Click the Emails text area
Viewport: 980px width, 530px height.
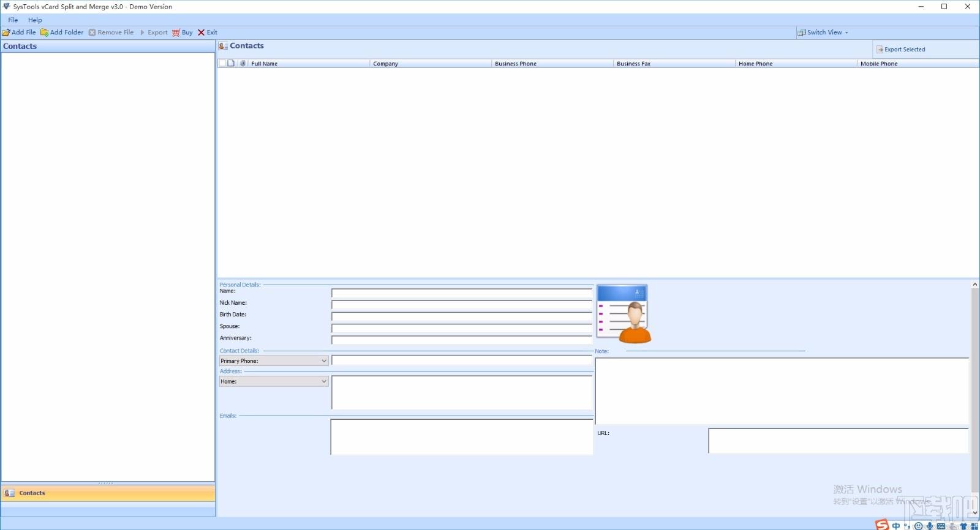point(462,437)
